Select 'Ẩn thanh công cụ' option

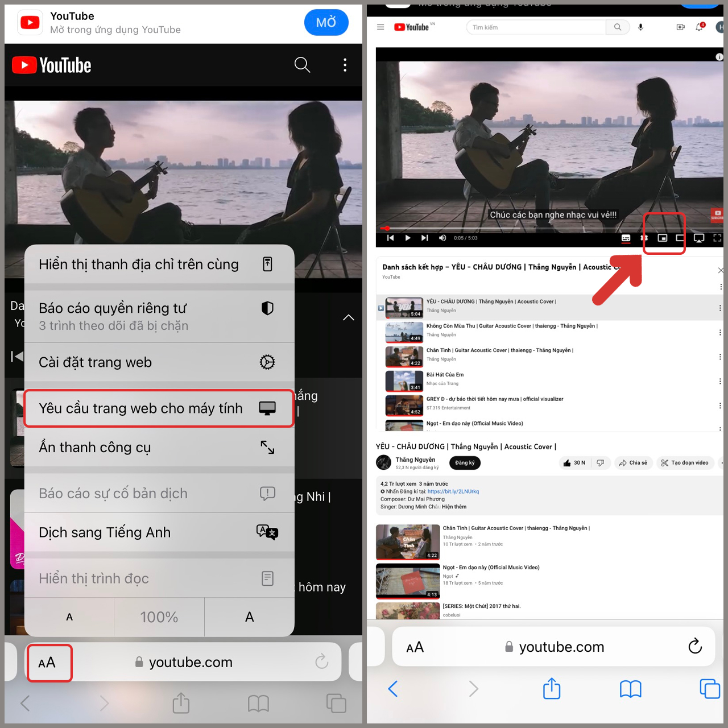[159, 448]
